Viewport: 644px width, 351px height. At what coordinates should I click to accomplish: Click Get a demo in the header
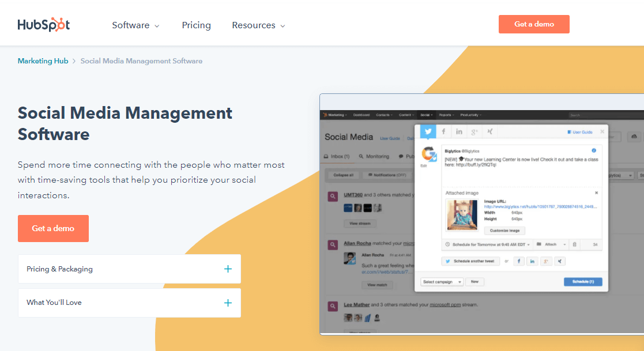(x=534, y=24)
